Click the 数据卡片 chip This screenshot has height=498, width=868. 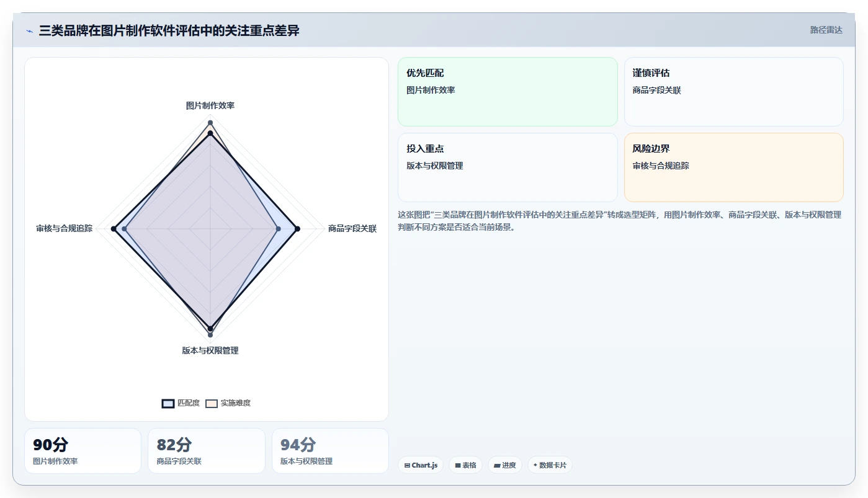tap(550, 465)
